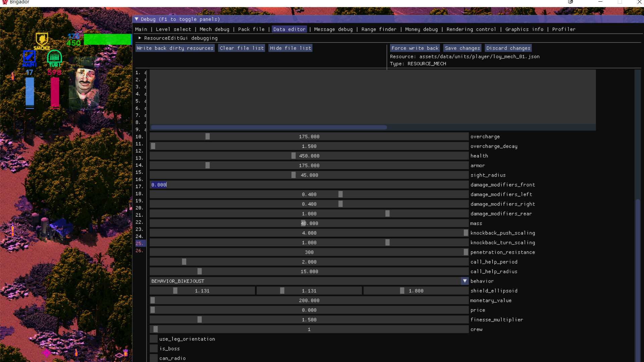Image resolution: width=644 pixels, height=362 pixels.
Task: Open the BEHAVIOR_BIKEJOUST behavior dropdown
Action: [x=464, y=281]
